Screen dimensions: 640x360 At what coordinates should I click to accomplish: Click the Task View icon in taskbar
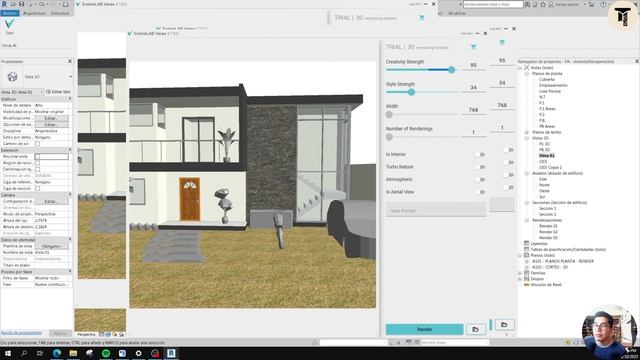[x=40, y=353]
